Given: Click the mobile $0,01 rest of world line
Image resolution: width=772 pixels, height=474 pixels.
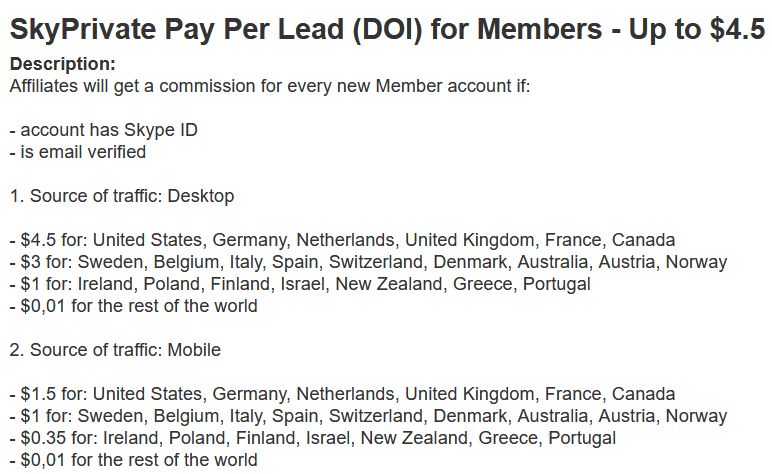Looking at the screenshot, I should coord(133,460).
